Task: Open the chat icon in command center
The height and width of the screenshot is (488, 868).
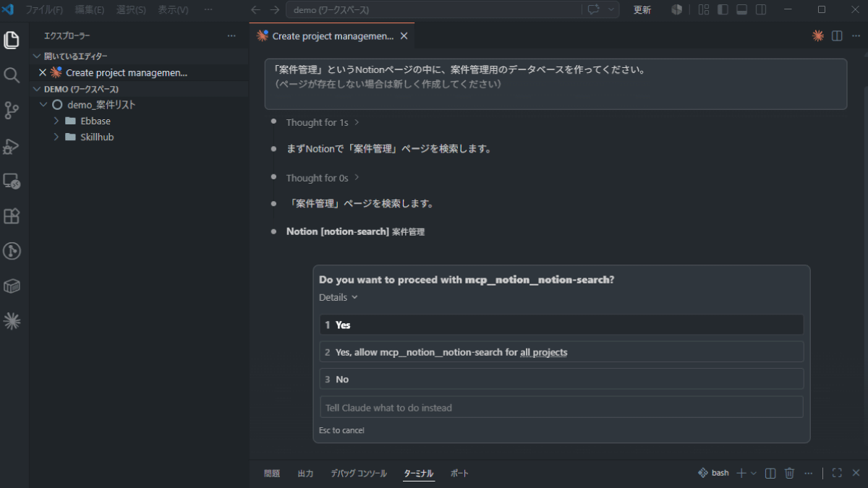Action: point(593,9)
